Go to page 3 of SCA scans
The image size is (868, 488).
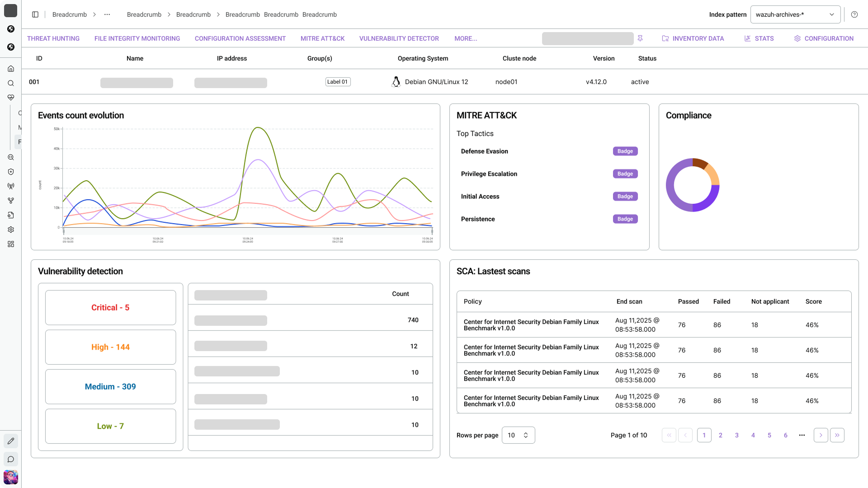tap(737, 435)
